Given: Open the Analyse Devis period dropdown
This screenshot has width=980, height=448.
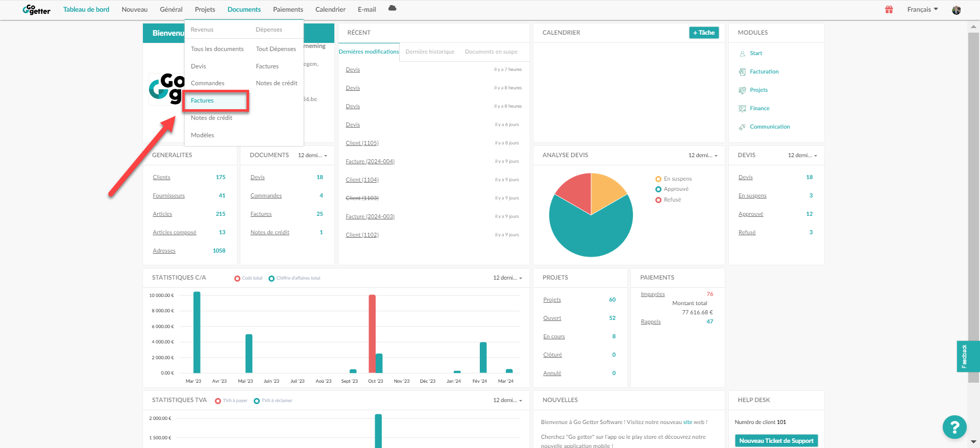Looking at the screenshot, I should click(703, 155).
